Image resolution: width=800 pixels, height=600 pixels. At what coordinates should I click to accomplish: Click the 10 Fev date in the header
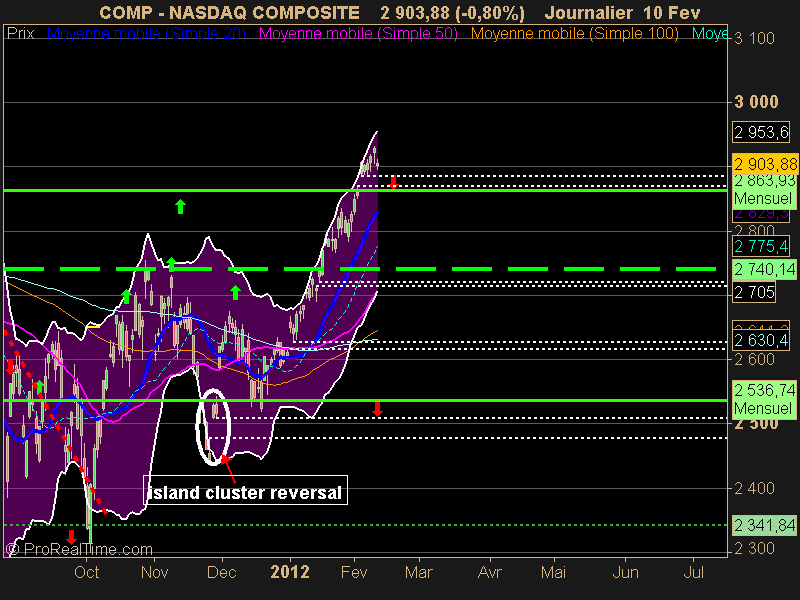[671, 12]
